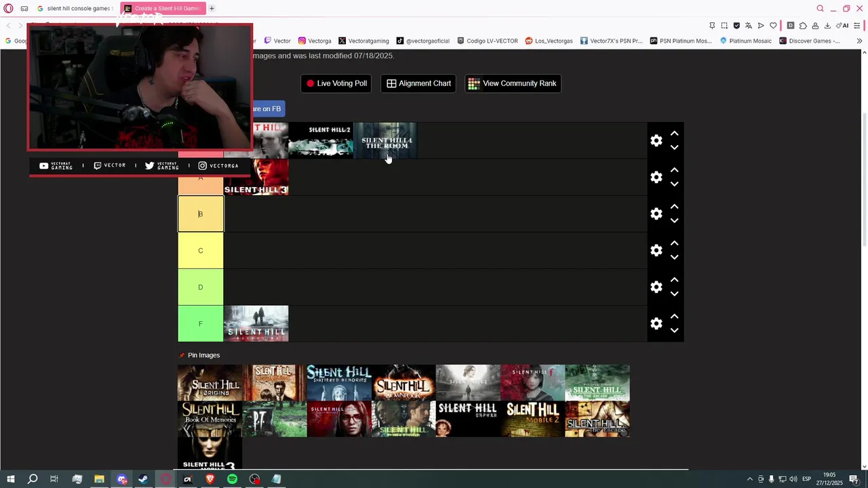The width and height of the screenshot is (868, 488).
Task: Open settings gear for the D tier row
Action: coord(656,287)
